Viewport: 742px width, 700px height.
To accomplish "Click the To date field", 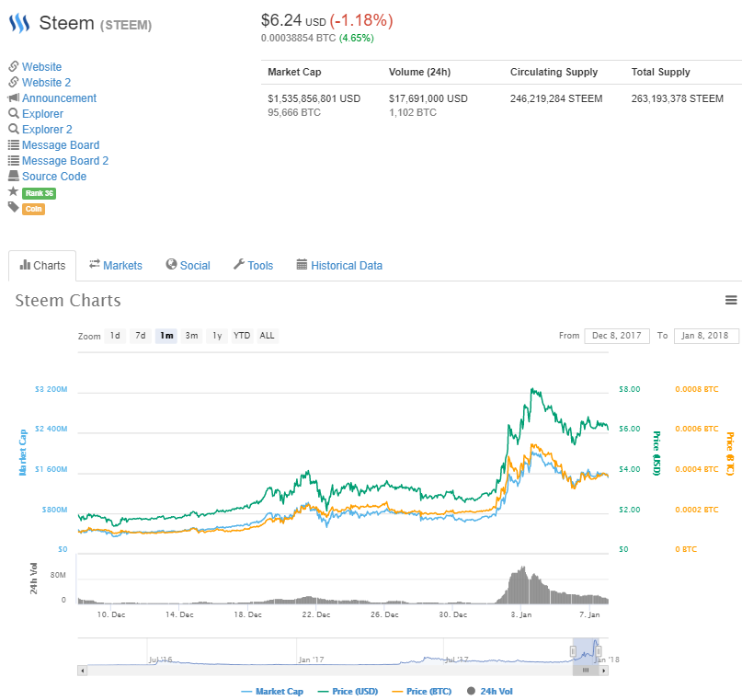I will coord(706,336).
